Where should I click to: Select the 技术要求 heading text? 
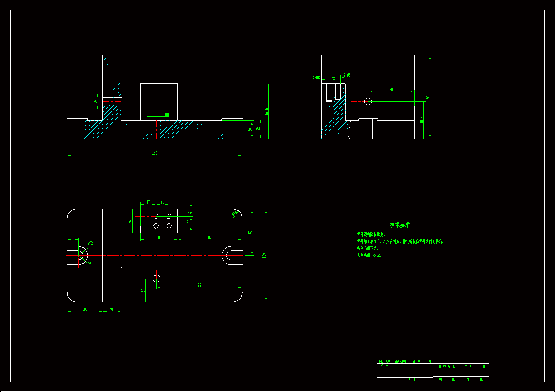pyautogui.click(x=400, y=225)
